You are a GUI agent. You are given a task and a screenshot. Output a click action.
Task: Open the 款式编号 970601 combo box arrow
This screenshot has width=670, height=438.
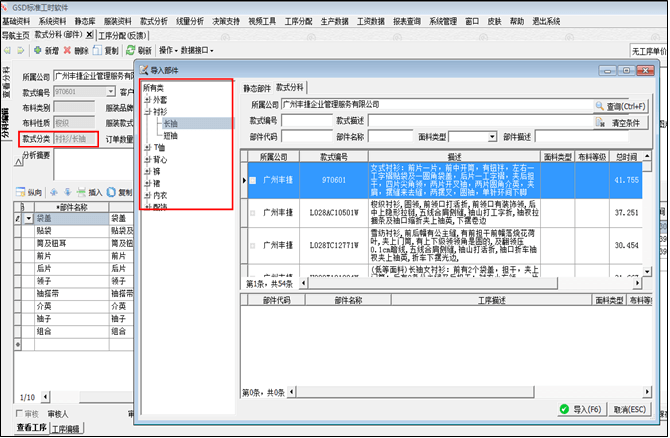(111, 92)
